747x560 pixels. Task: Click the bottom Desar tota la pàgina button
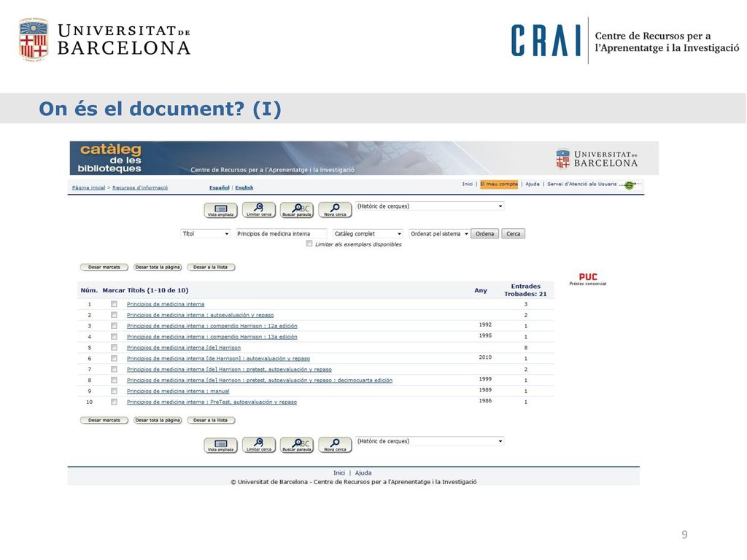coord(158,420)
